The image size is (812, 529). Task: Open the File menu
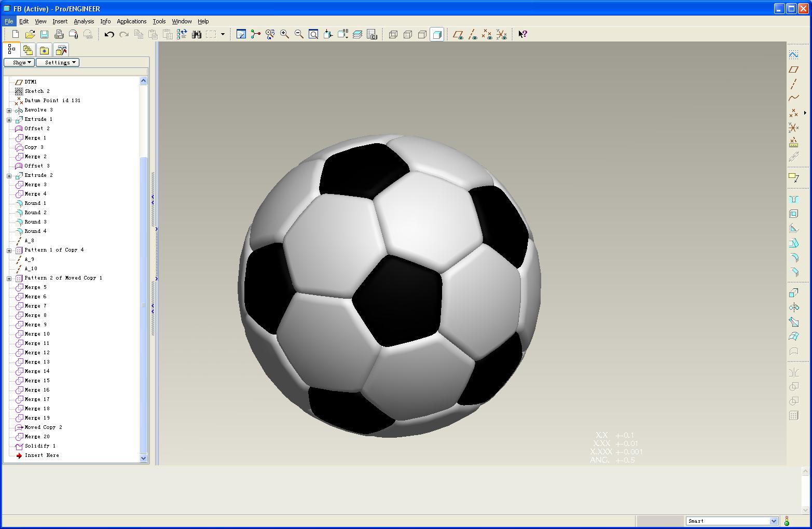pos(9,21)
